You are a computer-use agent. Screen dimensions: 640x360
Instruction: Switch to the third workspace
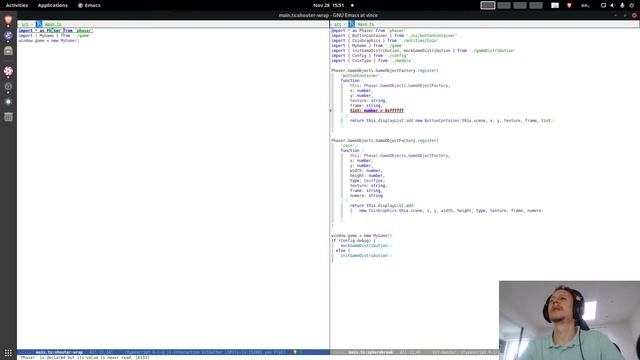pos(520,5)
